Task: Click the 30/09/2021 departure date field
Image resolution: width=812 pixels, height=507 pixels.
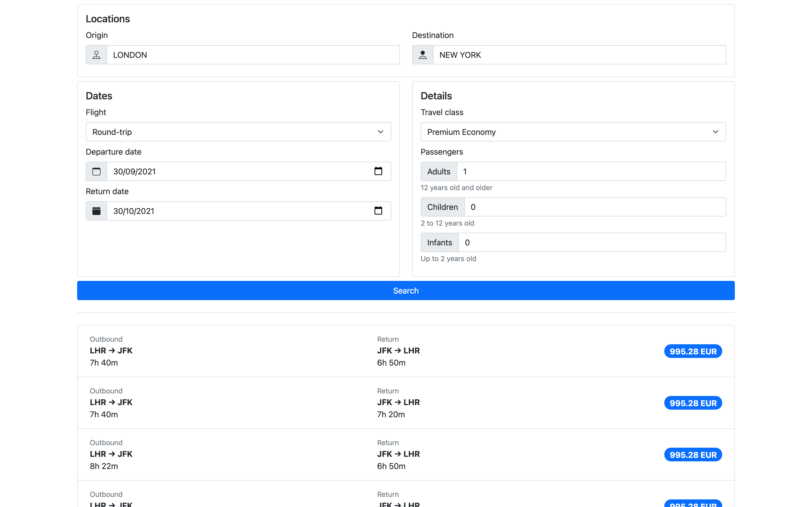Action: coord(235,171)
